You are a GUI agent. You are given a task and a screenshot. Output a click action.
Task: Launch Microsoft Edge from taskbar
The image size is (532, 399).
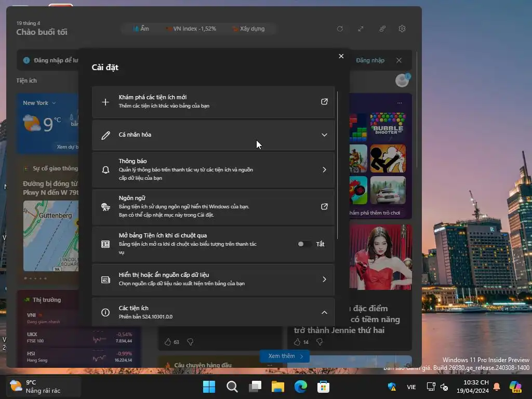tap(301, 387)
